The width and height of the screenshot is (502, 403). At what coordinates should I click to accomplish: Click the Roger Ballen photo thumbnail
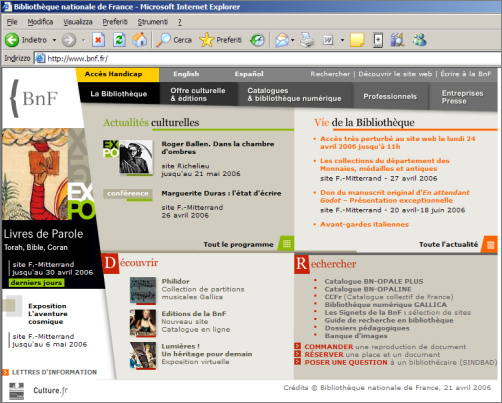pyautogui.click(x=136, y=157)
